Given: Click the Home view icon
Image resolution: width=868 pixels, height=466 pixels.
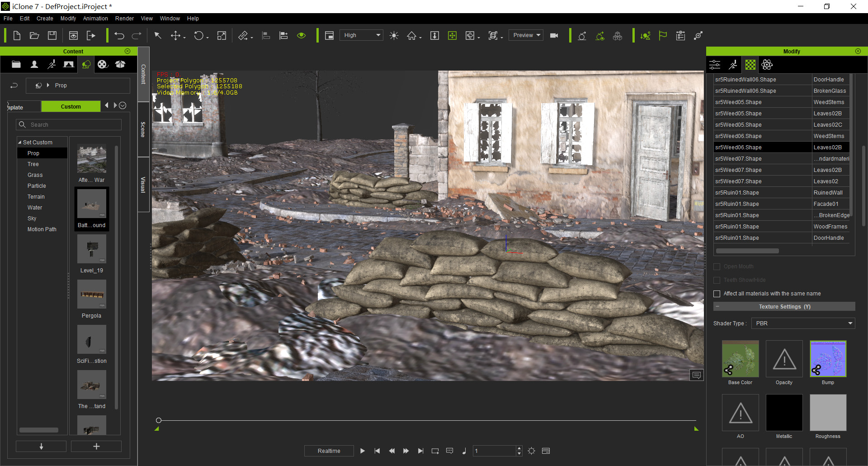Looking at the screenshot, I should (411, 36).
